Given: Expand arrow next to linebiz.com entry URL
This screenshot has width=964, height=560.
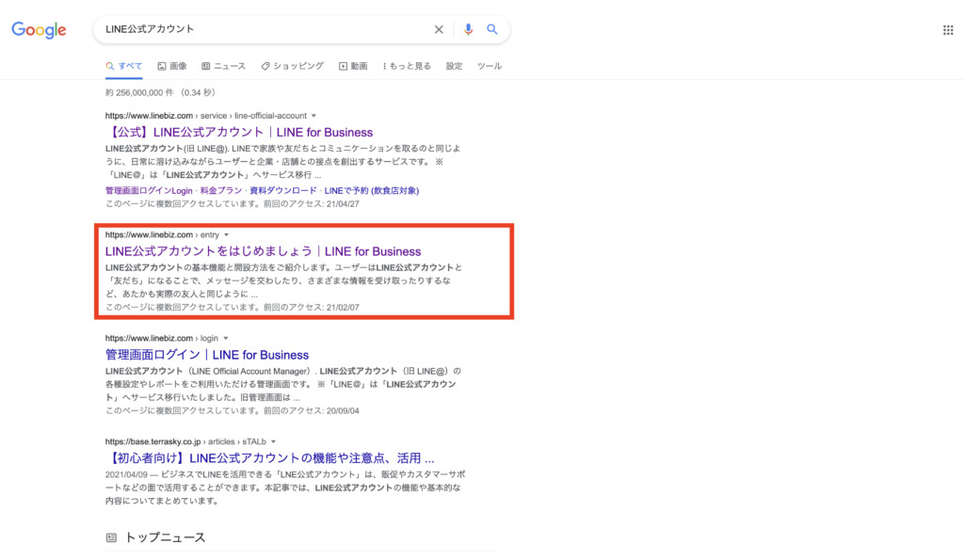Looking at the screenshot, I should point(227,234).
